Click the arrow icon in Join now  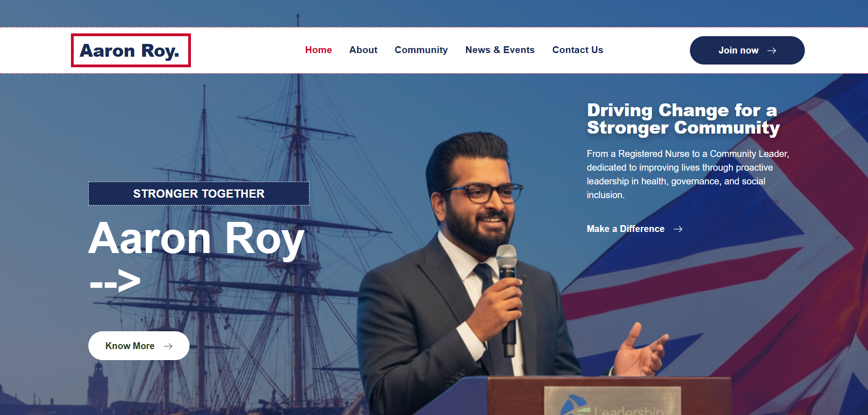click(x=772, y=50)
